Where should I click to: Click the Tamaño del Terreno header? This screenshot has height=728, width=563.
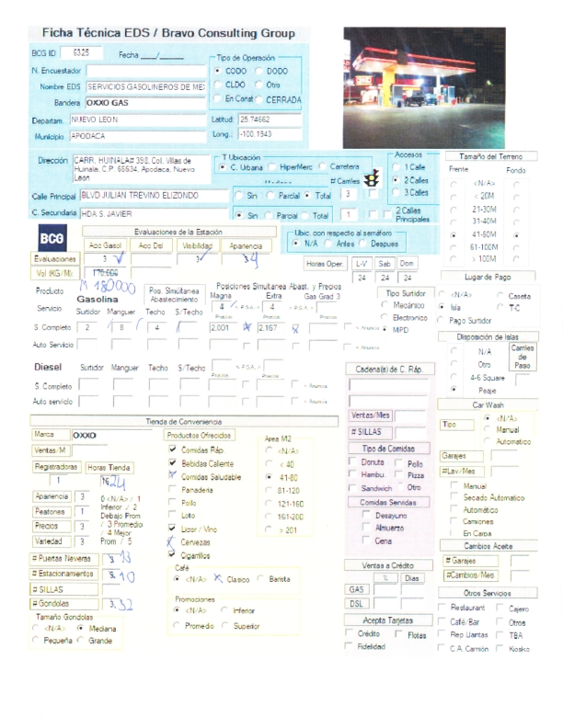[x=490, y=156]
